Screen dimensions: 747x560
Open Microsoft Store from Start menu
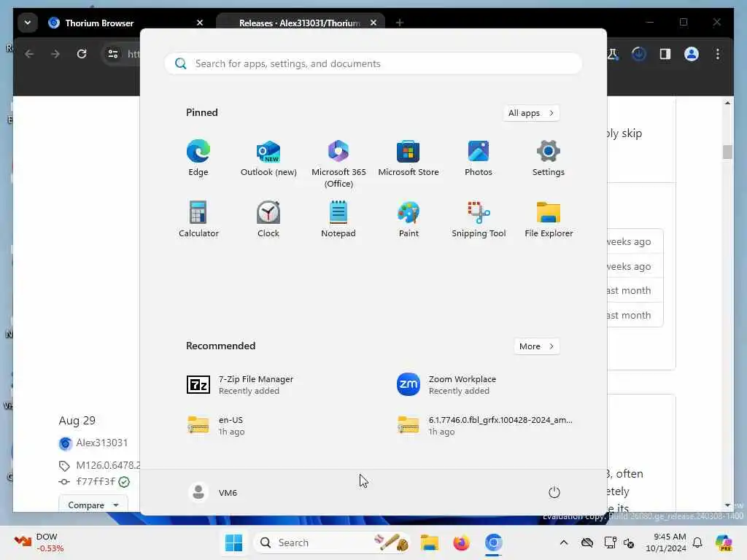409,157
